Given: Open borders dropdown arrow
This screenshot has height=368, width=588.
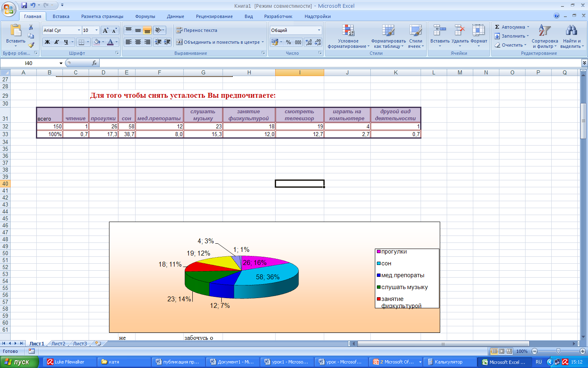Looking at the screenshot, I should tap(88, 42).
